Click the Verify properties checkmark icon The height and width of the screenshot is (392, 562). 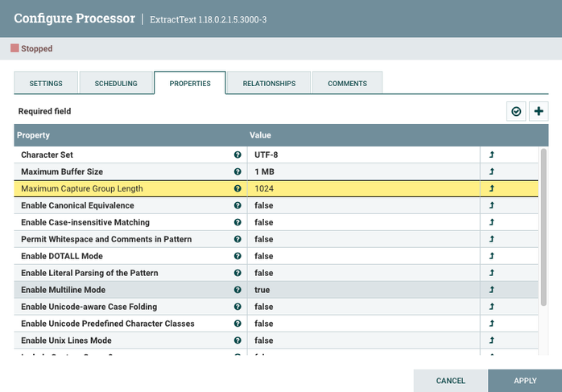(x=516, y=111)
